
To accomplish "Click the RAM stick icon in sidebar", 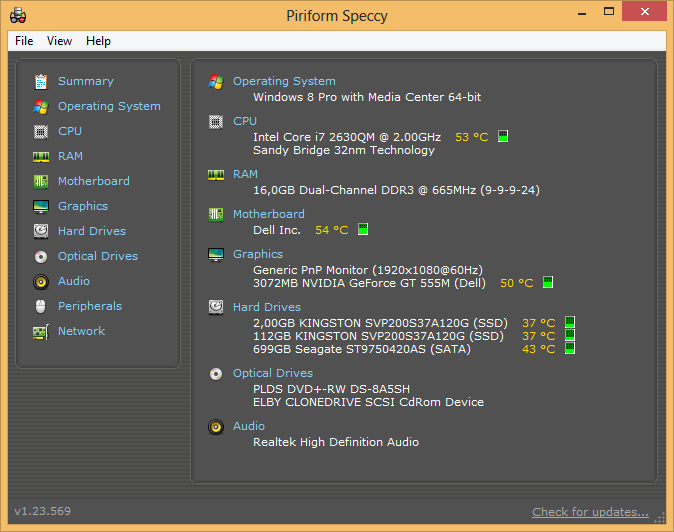I will point(41,157).
